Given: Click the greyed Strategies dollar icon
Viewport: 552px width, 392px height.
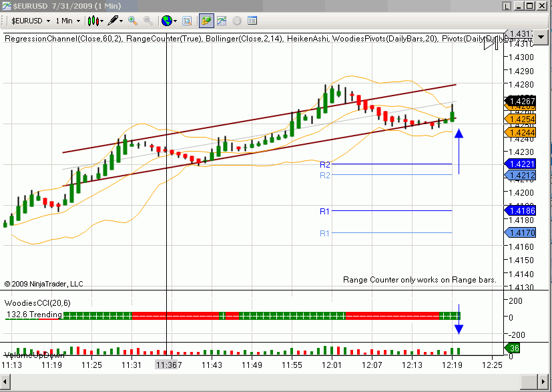Looking at the screenshot, I should click(236, 21).
